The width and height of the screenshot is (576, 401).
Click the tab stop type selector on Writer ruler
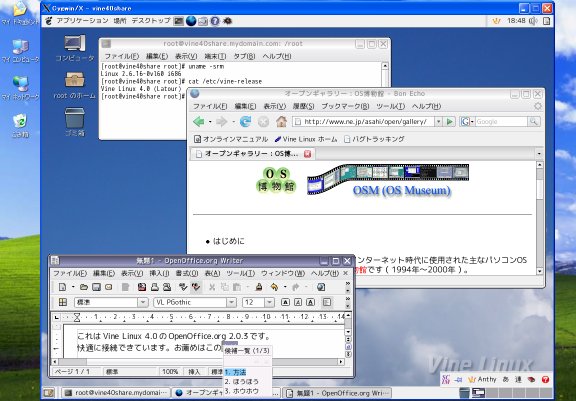[56, 317]
